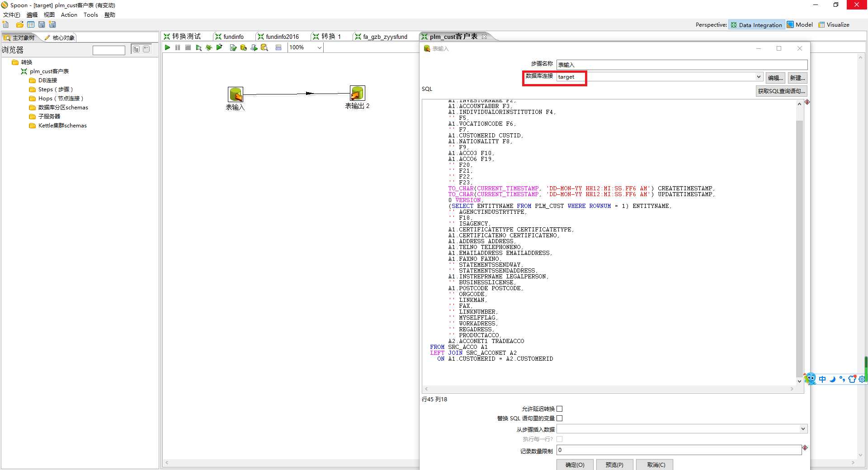Click the New file icon
This screenshot has width=868, height=470.
coord(6,24)
